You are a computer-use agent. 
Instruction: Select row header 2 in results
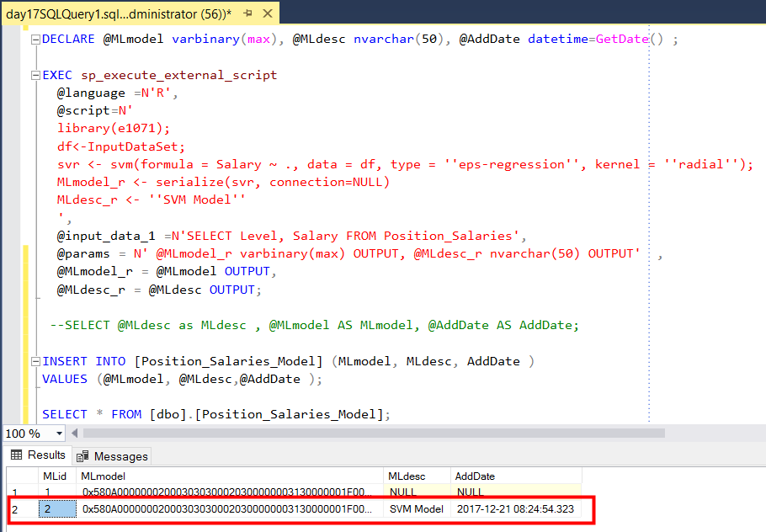(23, 509)
